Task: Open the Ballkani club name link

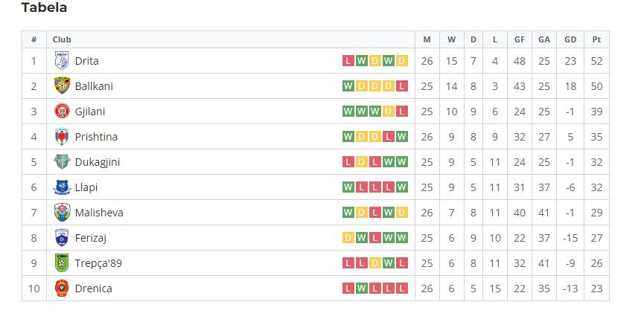Action: tap(94, 86)
